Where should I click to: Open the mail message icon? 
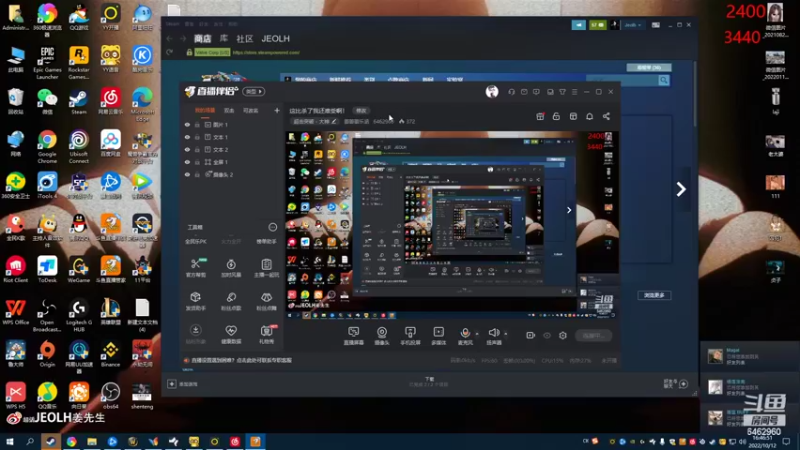524,92
